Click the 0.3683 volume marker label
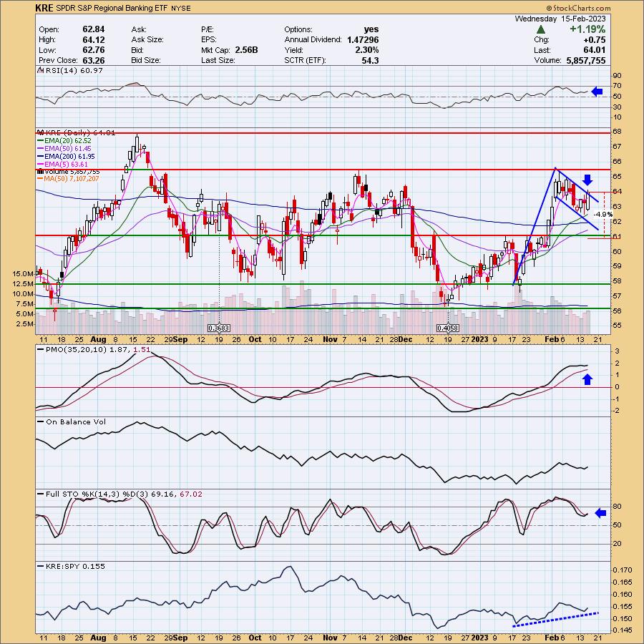The image size is (644, 644). click(219, 328)
